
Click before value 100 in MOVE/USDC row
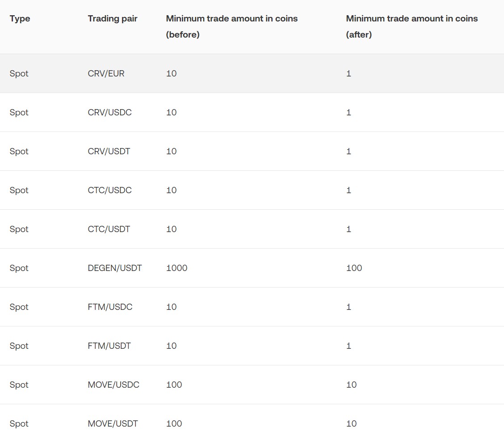(174, 385)
